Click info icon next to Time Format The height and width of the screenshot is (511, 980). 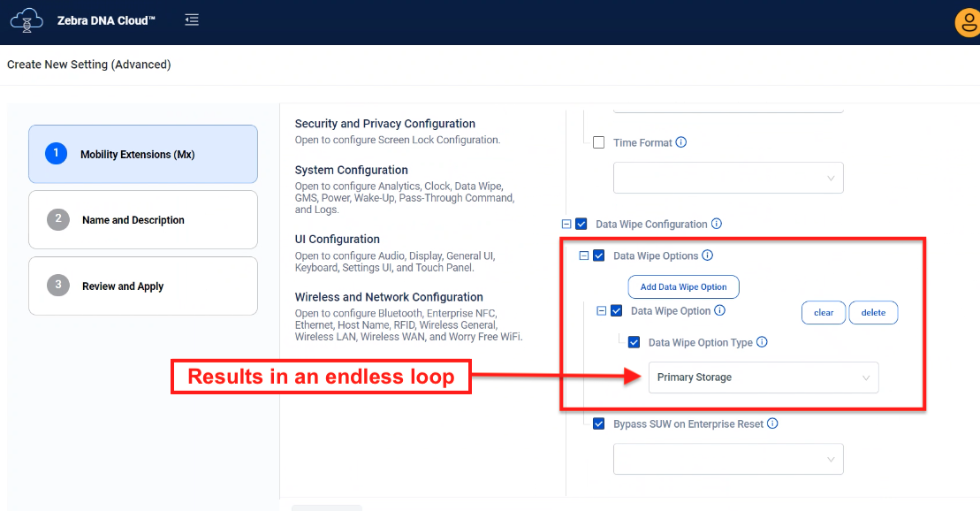click(681, 142)
